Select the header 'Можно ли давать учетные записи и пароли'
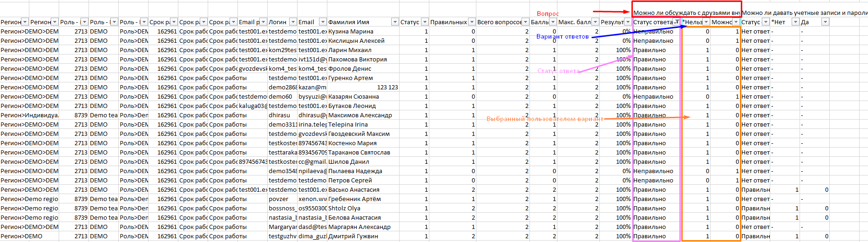 (x=804, y=13)
